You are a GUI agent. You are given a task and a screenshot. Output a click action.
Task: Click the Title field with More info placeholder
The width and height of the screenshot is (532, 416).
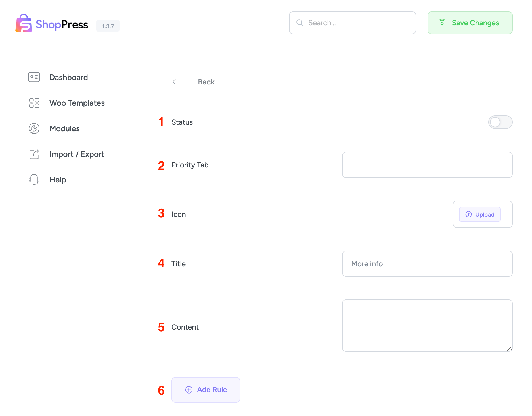click(427, 264)
